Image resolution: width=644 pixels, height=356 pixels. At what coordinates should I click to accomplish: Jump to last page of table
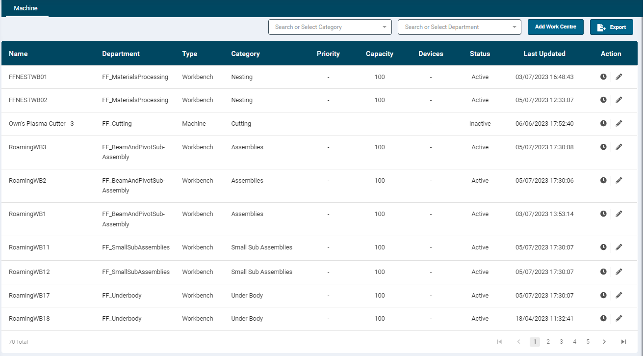point(623,342)
